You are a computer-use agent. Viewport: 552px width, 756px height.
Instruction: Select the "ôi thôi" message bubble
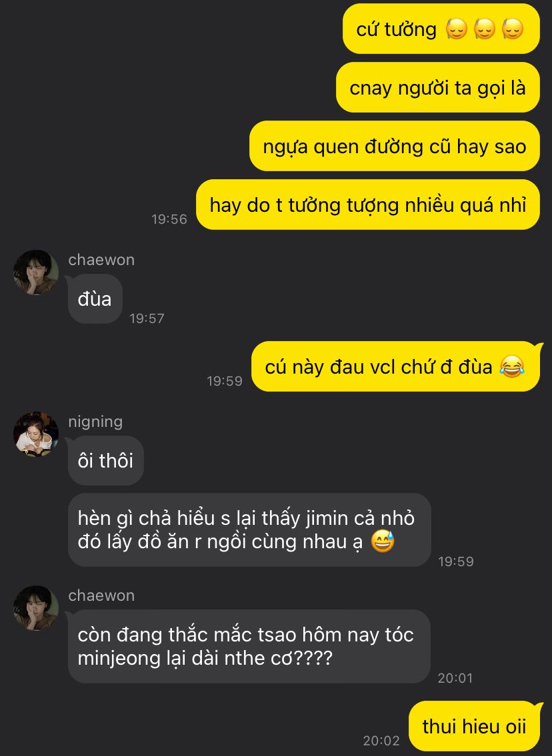click(106, 460)
